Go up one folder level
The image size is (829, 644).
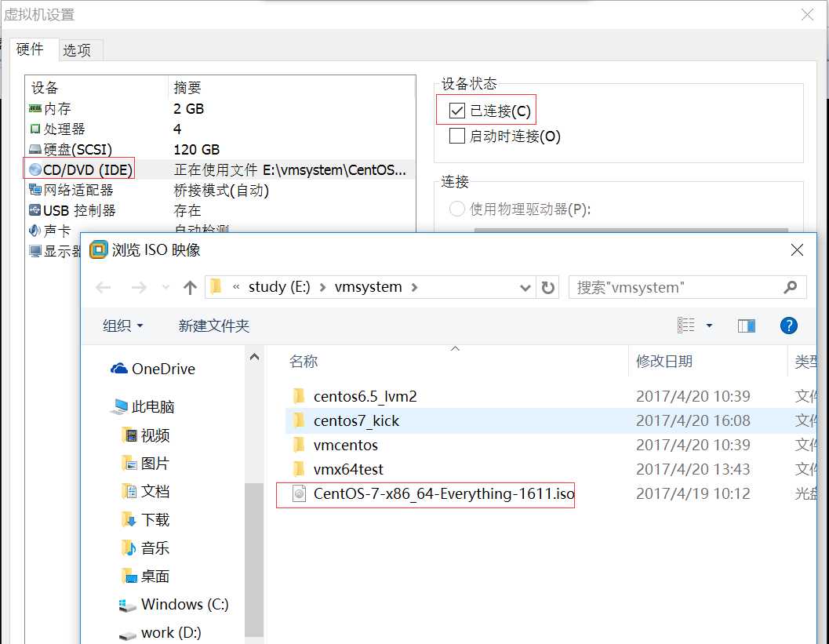(190, 288)
